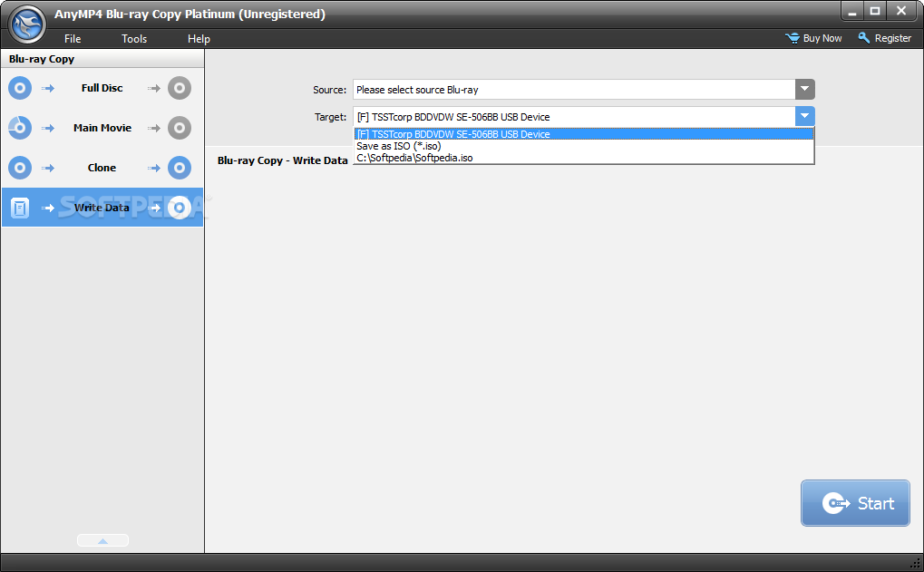The image size is (924, 572).
Task: Select Main Movie copy mode
Action: tap(102, 128)
